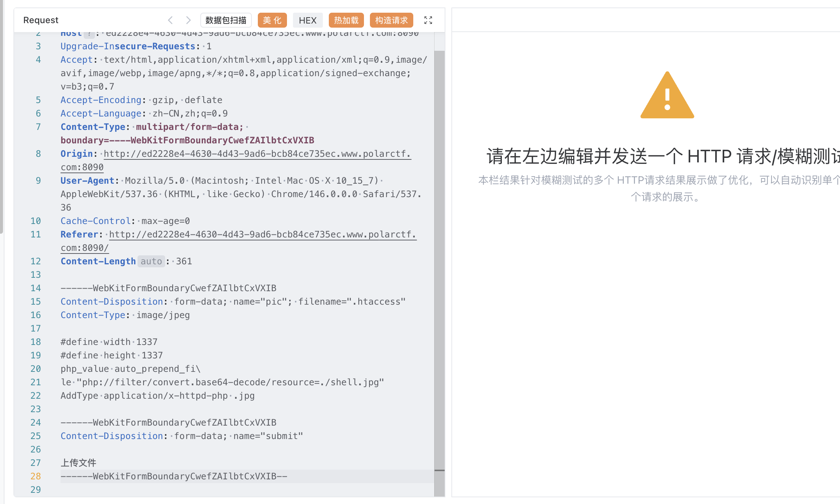Image resolution: width=840 pixels, height=504 pixels.
Task: Click the Cache-Control max-age=0 line
Action: tap(125, 221)
